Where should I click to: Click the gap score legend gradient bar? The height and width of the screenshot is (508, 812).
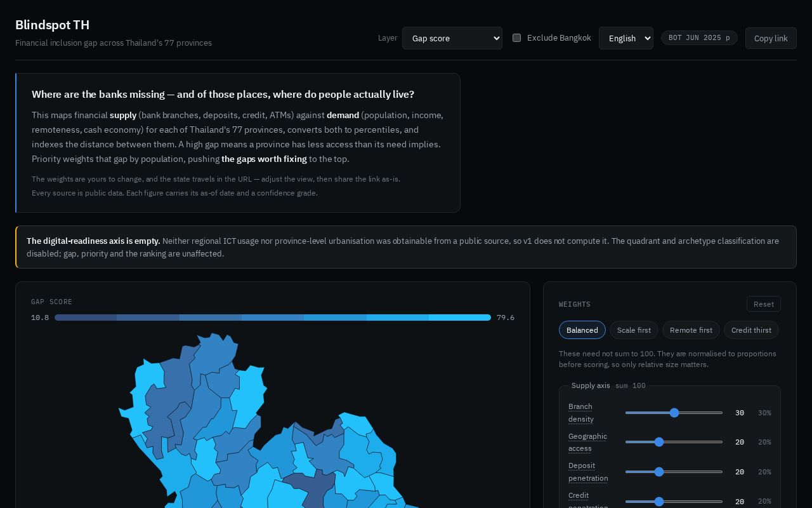273,317
